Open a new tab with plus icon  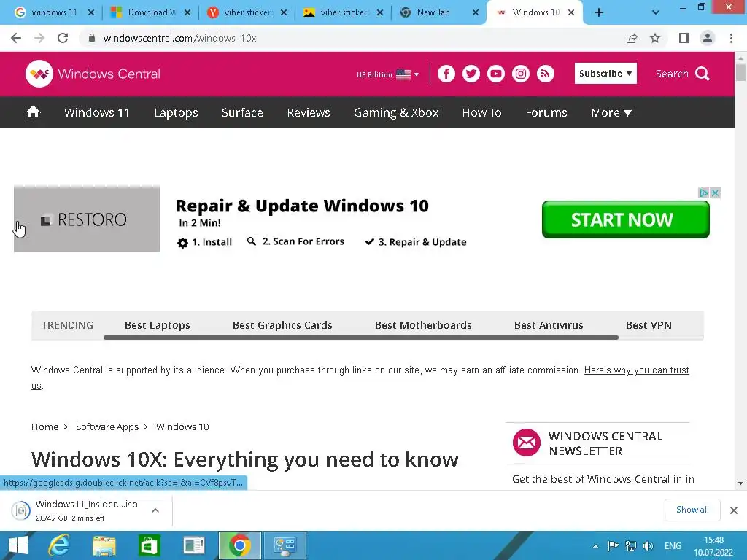tap(599, 13)
